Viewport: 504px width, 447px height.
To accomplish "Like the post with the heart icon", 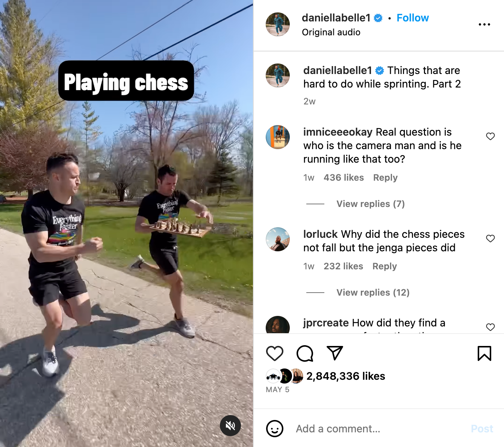I will coord(275,353).
